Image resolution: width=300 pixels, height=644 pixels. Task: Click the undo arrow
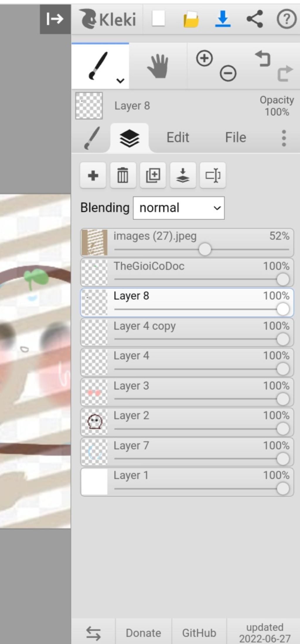pos(263,59)
